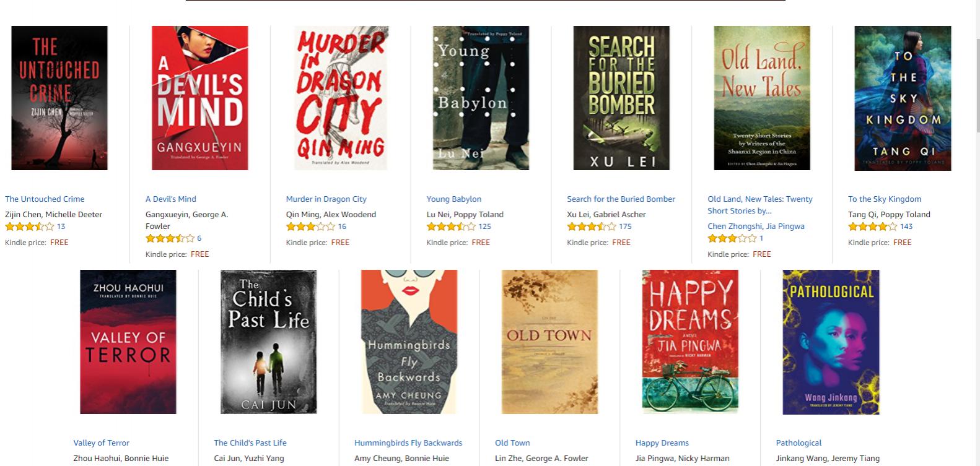This screenshot has width=980, height=466.
Task: Open A Devil's Mind book cover
Action: tap(200, 98)
